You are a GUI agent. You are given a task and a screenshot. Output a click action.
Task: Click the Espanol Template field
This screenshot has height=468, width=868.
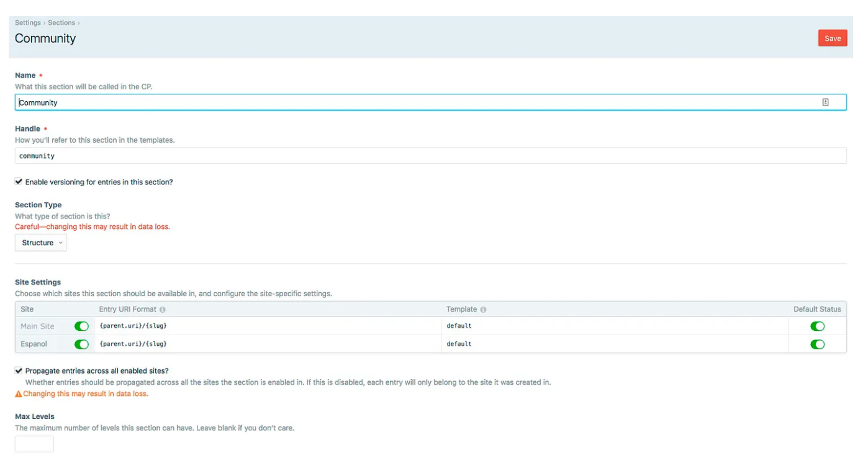[x=615, y=344]
